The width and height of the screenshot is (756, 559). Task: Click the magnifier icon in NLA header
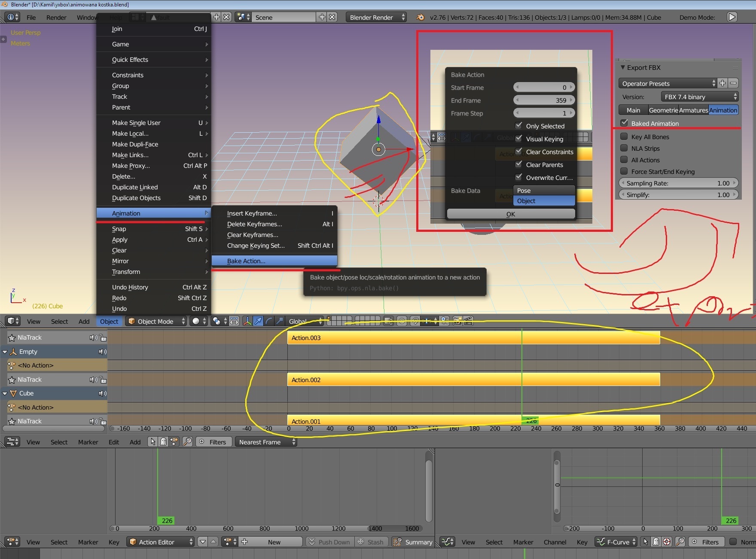[187, 442]
